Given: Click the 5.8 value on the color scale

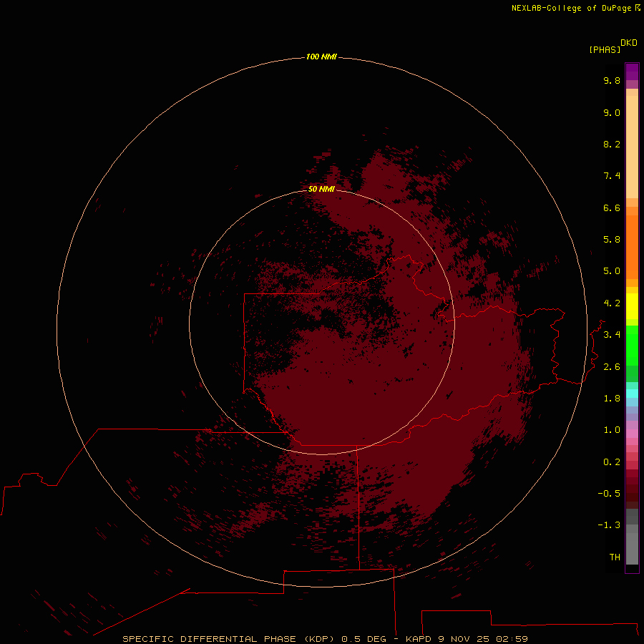Looking at the screenshot, I should click(612, 239).
